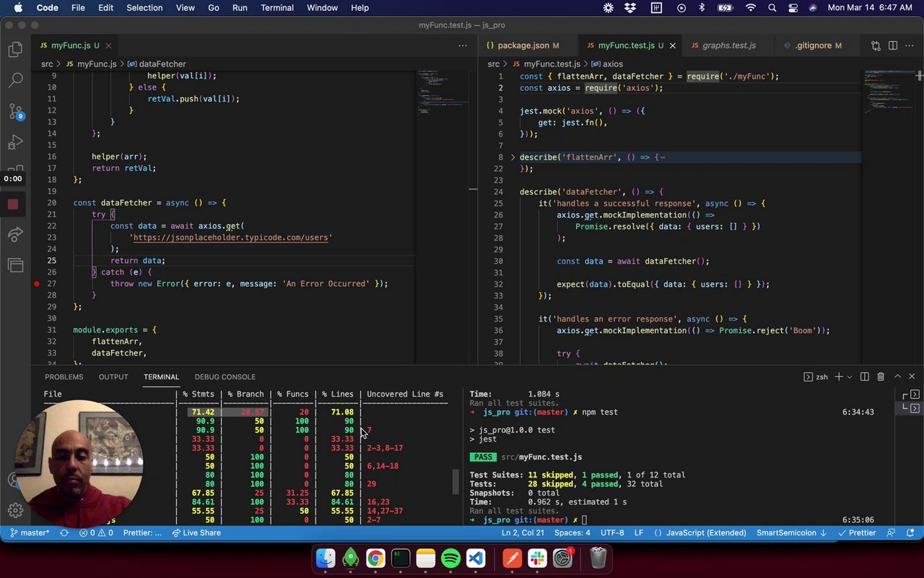Remove the breakpoint on line 27
Screen dimensions: 924x578
pyautogui.click(x=37, y=284)
